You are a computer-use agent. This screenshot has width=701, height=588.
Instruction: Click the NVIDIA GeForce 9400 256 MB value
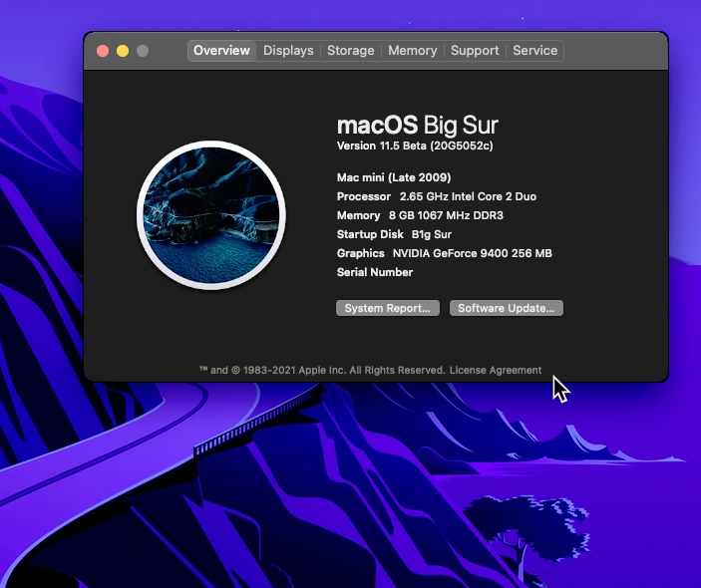pyautogui.click(x=472, y=253)
